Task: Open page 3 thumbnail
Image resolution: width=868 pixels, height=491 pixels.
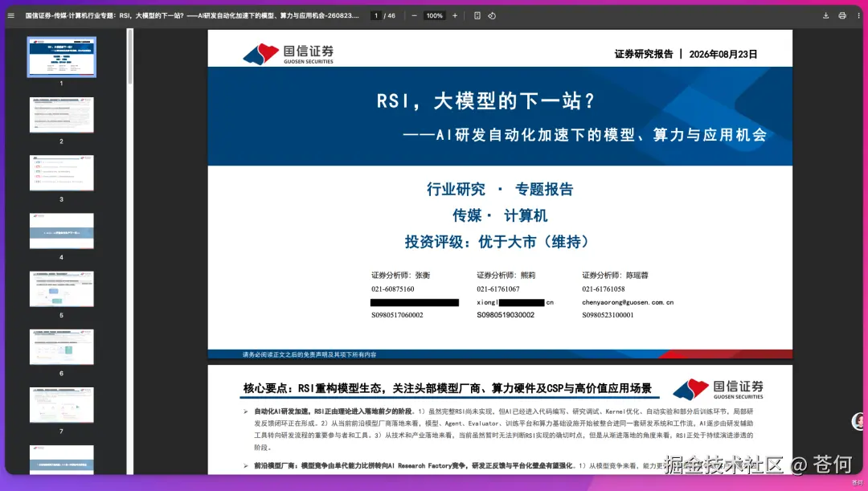Action: (x=61, y=173)
